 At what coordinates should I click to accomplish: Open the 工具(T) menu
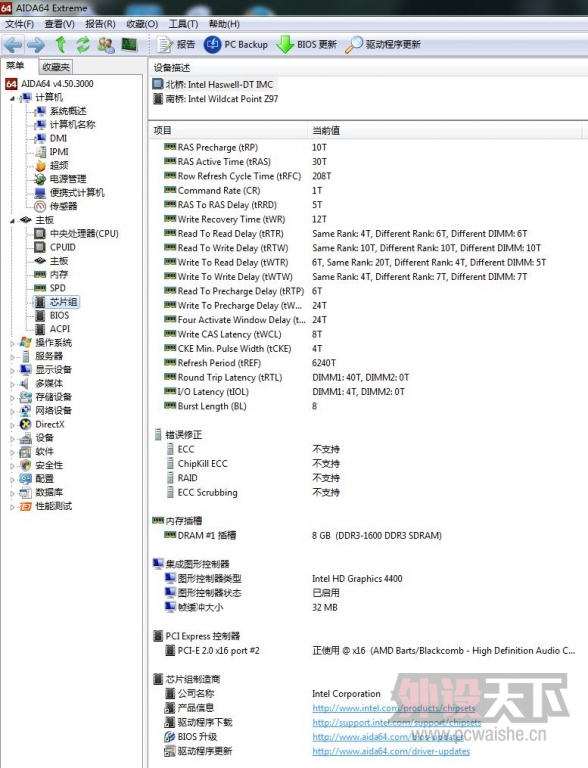click(x=183, y=24)
